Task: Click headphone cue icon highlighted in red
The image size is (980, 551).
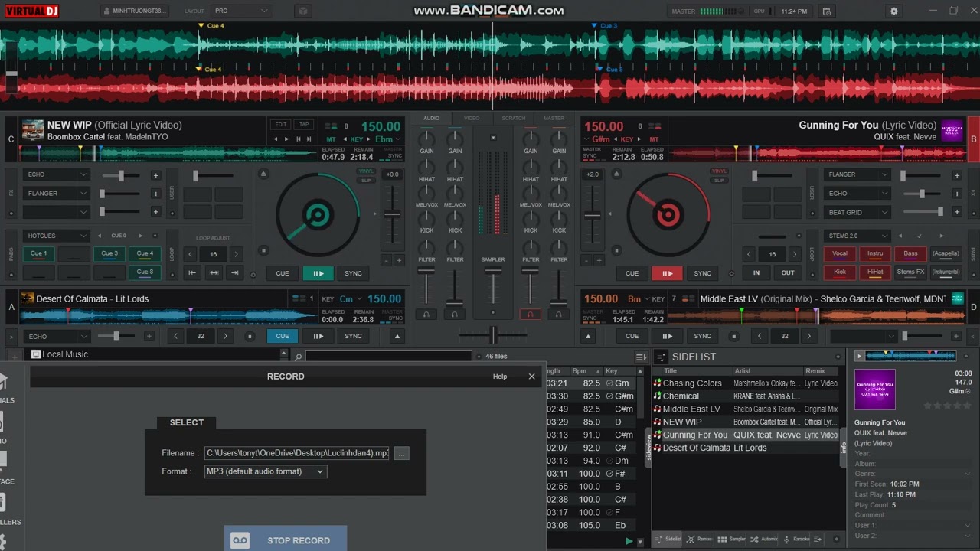Action: [x=530, y=314]
